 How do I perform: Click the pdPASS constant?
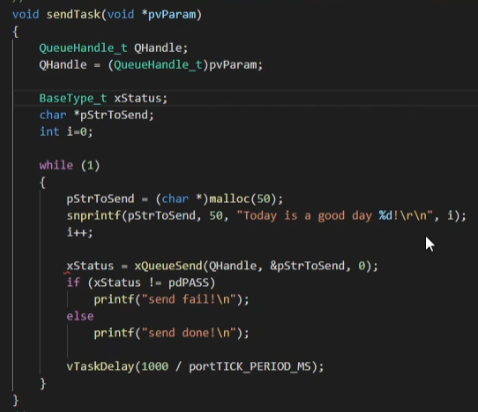tap(188, 283)
